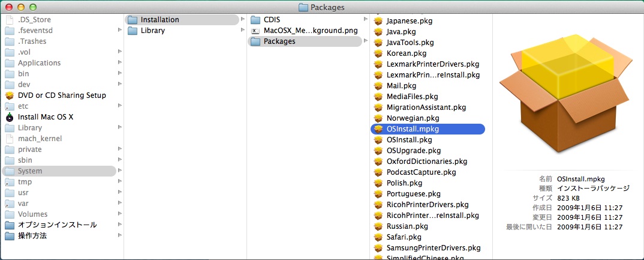This screenshot has width=644, height=260.
Task: Click the Safari.pkg package icon
Action: tap(378, 237)
